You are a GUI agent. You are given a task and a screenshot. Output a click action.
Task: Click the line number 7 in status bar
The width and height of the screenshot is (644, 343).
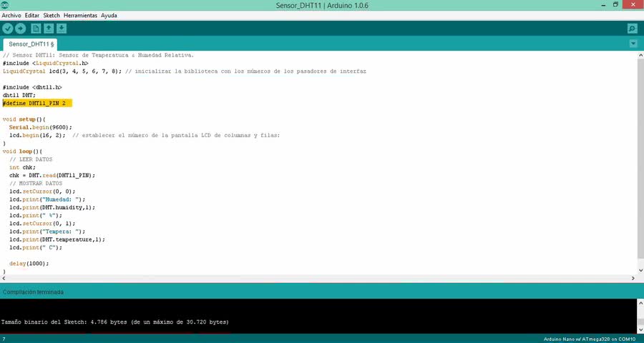[x=4, y=339]
